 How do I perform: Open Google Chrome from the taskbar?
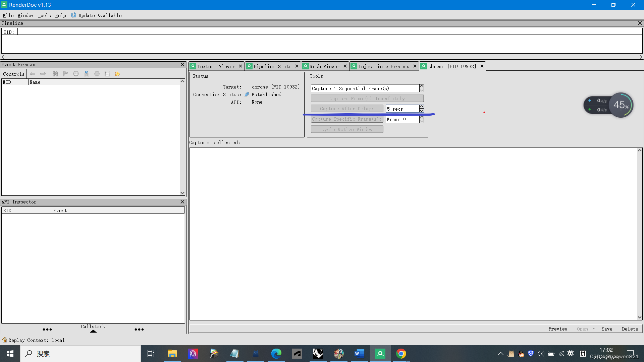pyautogui.click(x=401, y=354)
